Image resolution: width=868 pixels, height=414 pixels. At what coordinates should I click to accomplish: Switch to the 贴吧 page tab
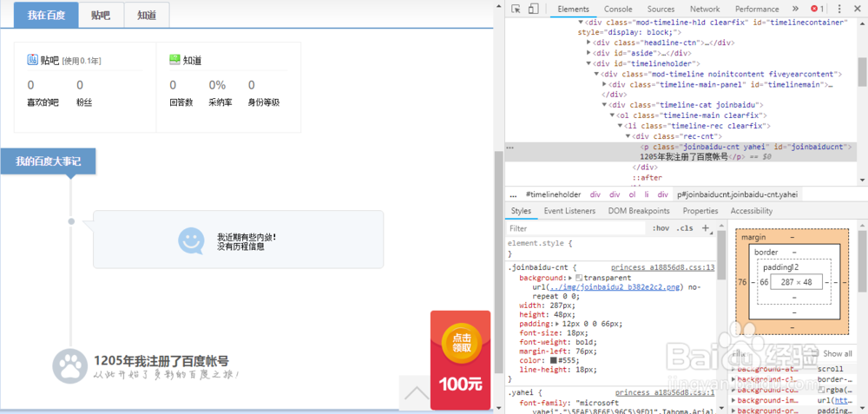101,15
